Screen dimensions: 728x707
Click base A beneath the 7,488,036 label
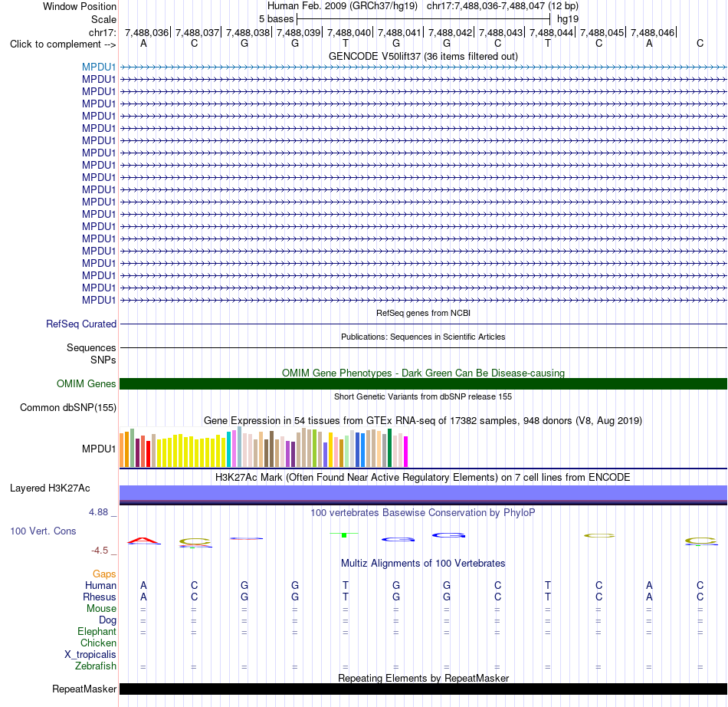(143, 44)
